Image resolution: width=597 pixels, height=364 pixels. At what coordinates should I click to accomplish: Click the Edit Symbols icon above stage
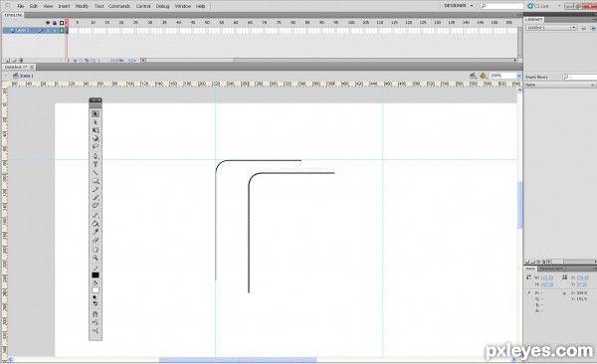point(483,76)
